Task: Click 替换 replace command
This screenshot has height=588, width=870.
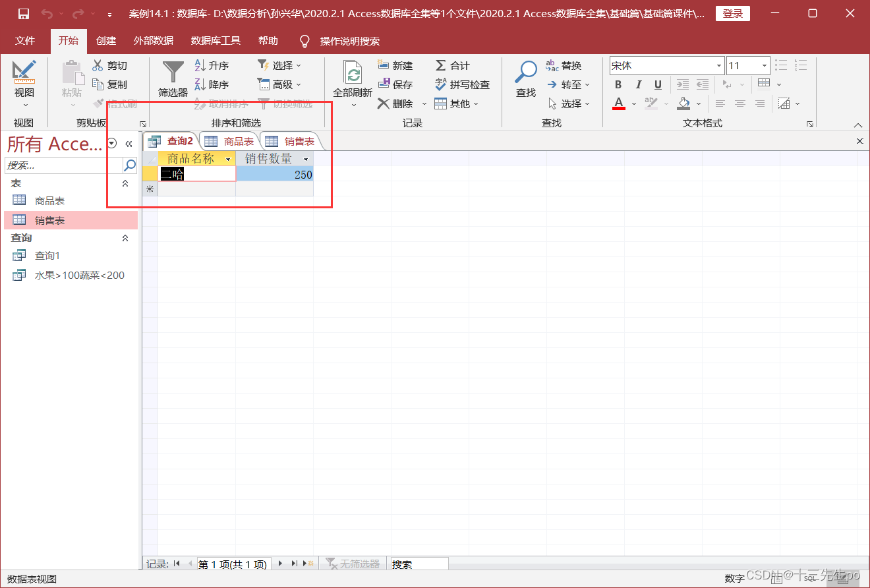Action: [x=564, y=65]
